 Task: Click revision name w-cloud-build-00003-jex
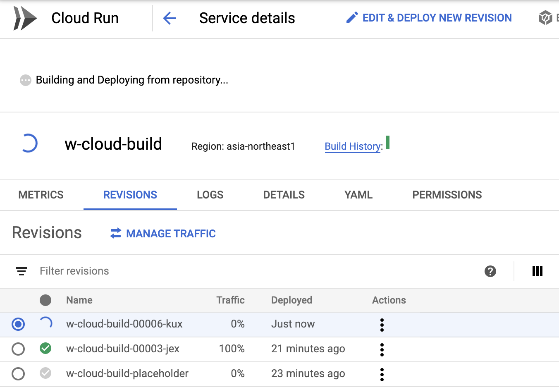[x=123, y=349]
